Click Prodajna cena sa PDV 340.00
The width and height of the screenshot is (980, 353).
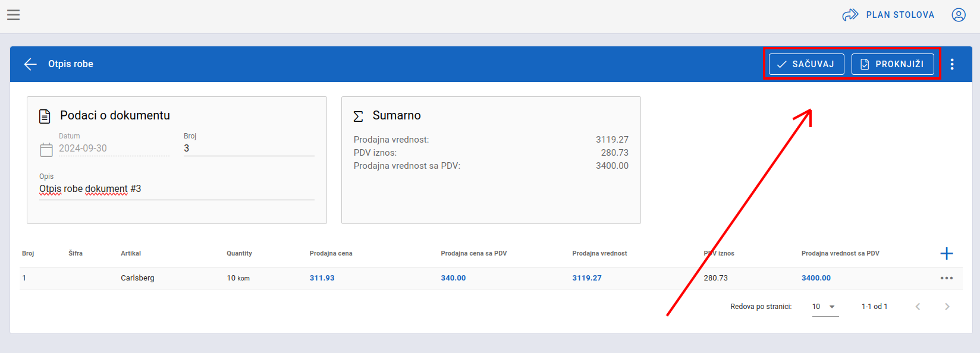453,278
